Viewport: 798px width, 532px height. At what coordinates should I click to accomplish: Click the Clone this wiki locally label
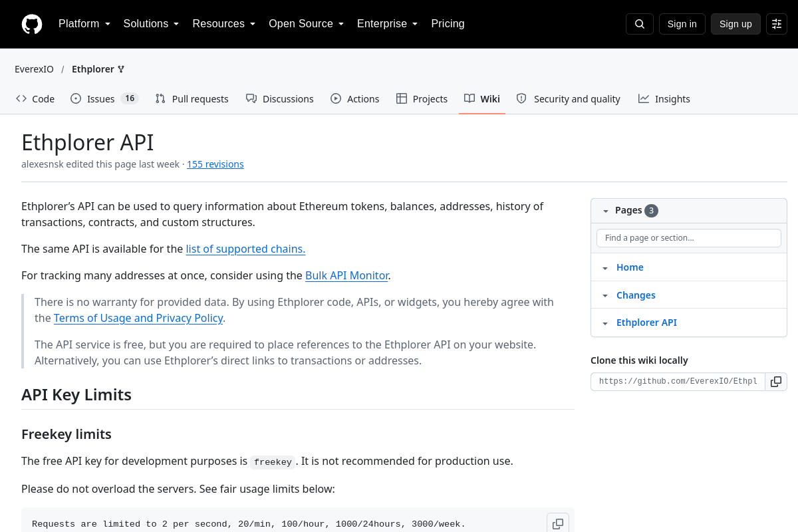(x=639, y=360)
